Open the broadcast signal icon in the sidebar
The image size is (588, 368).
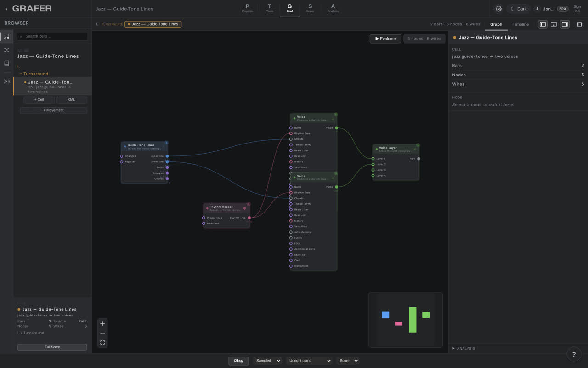pyautogui.click(x=6, y=81)
